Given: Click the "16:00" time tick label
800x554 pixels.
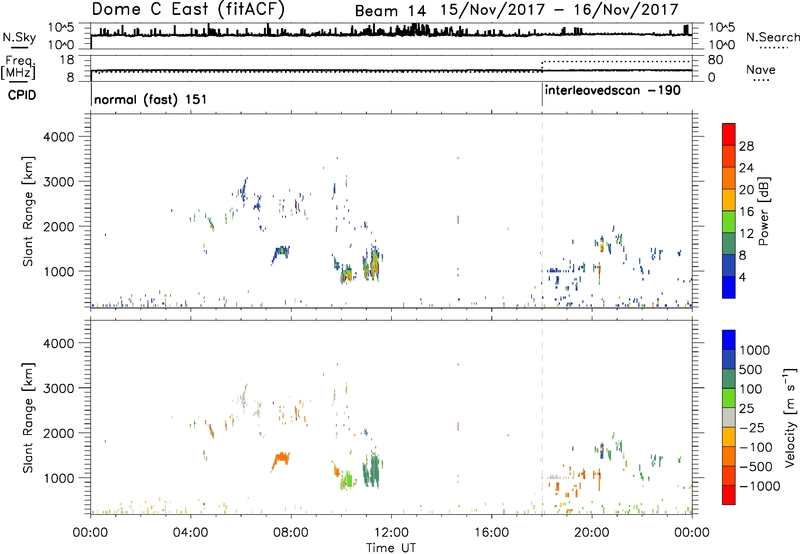Looking at the screenshot, I should [x=491, y=532].
